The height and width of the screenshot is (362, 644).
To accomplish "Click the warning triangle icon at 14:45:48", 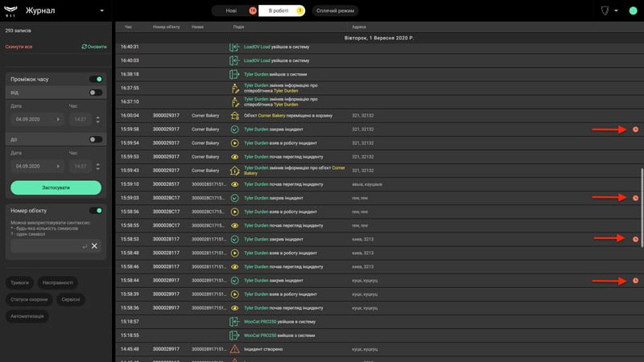I will click(x=234, y=349).
